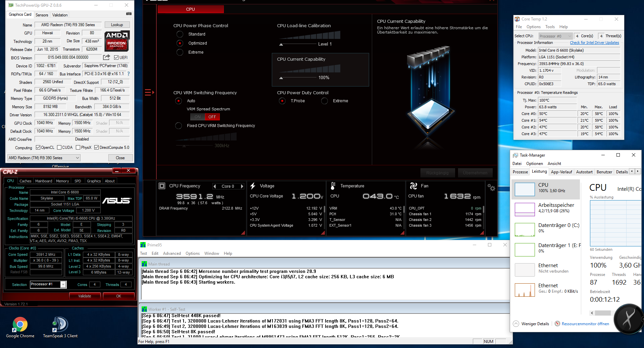
Task: Open the monitor settings gear icon
Action: (491, 187)
